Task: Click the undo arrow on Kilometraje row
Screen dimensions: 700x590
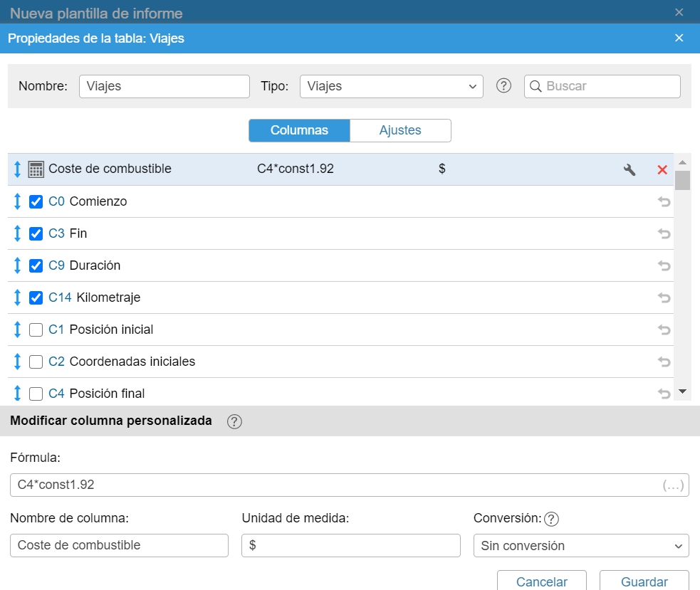Action: pyautogui.click(x=664, y=297)
